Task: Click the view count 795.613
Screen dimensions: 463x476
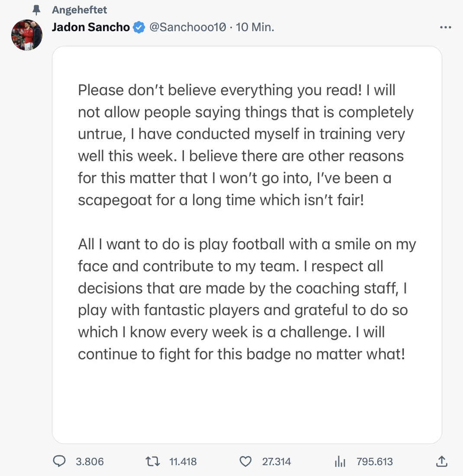Action: (x=374, y=462)
